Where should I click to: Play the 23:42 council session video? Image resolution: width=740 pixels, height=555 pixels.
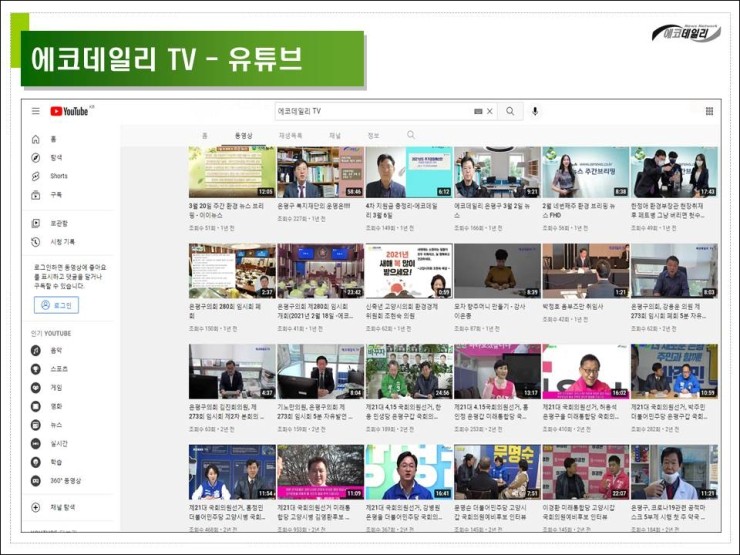[x=320, y=271]
